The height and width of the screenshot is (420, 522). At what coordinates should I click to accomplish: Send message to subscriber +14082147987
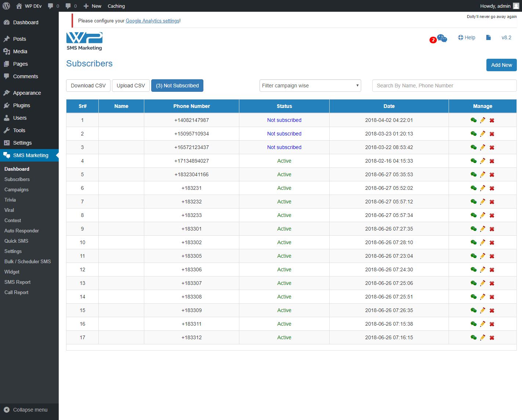coord(474,120)
